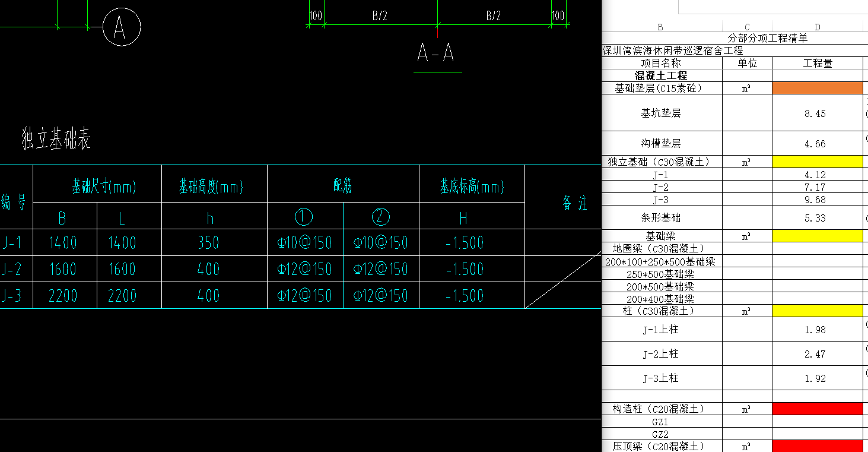
Task: Click the circled axis marker A in the drawing
Action: coord(122,27)
